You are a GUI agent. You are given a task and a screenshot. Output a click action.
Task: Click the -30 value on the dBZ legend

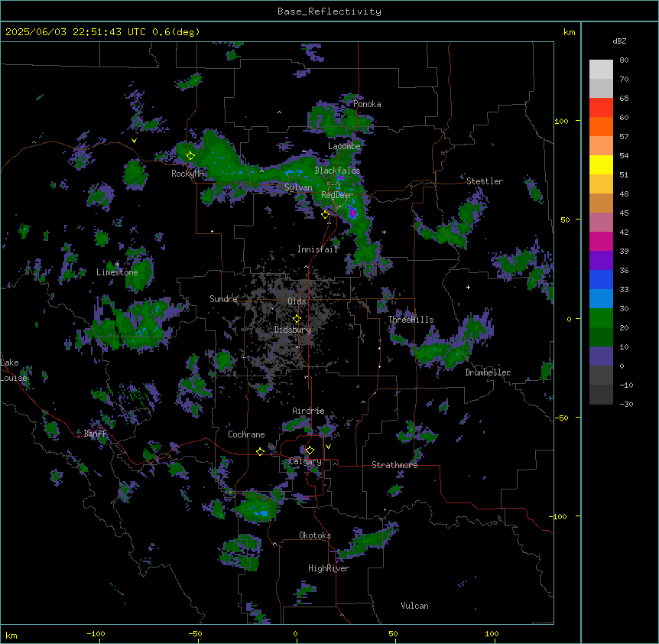pyautogui.click(x=626, y=404)
